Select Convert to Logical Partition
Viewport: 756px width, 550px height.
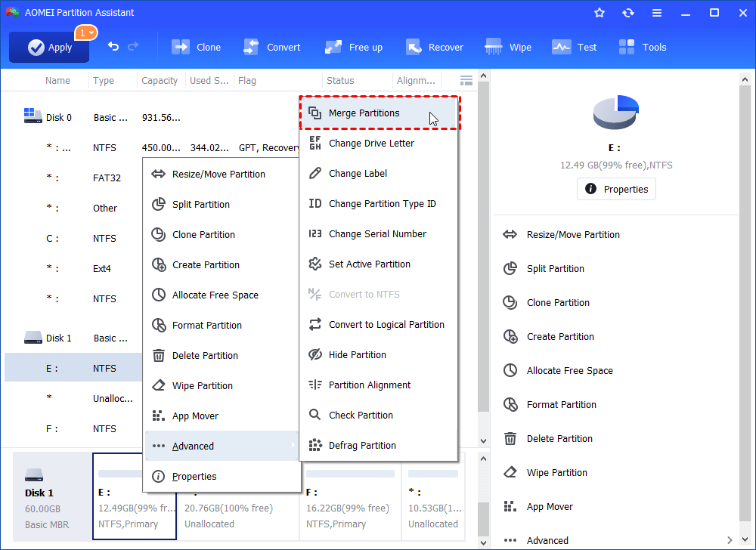pos(379,325)
